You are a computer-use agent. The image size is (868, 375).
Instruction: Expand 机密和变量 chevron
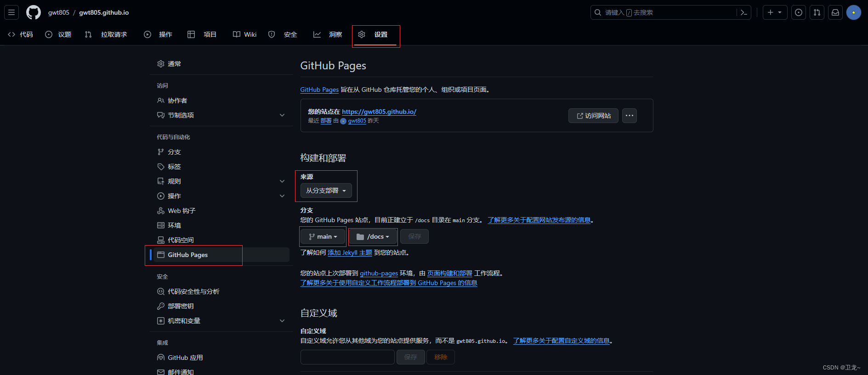(x=282, y=321)
